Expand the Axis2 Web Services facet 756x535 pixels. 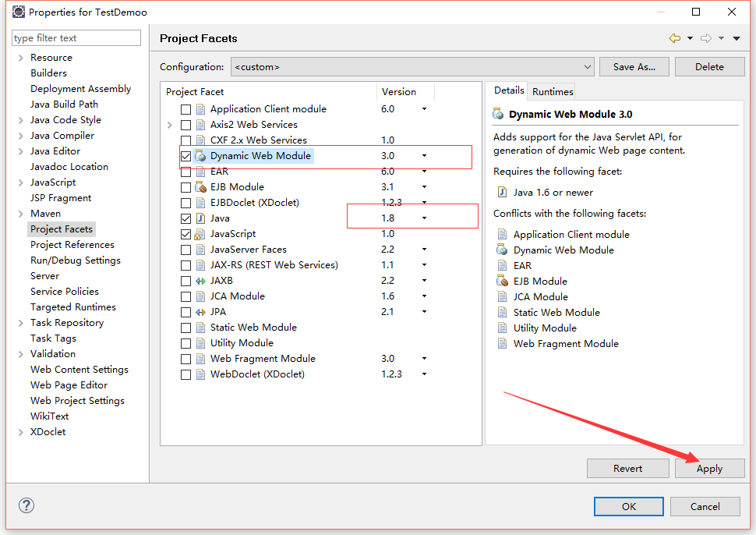[170, 125]
